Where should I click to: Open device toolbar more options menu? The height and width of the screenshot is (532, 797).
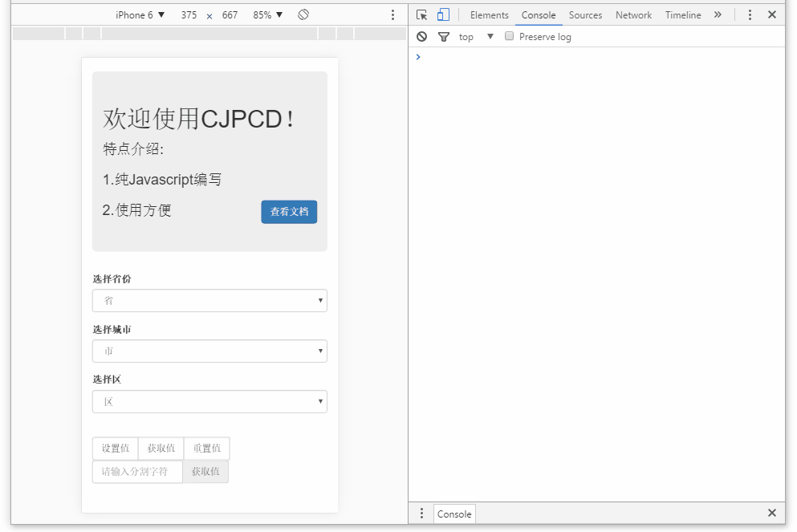pos(392,14)
